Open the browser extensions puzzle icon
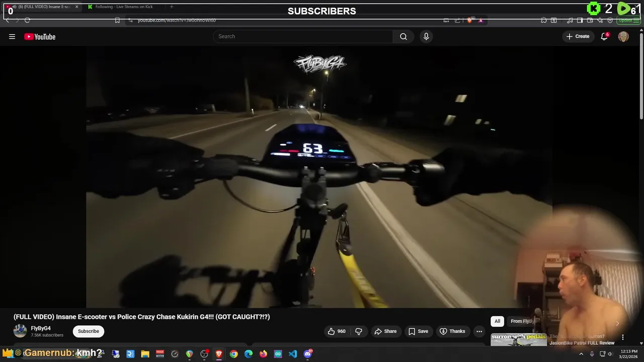This screenshot has height=362, width=644. (544, 20)
